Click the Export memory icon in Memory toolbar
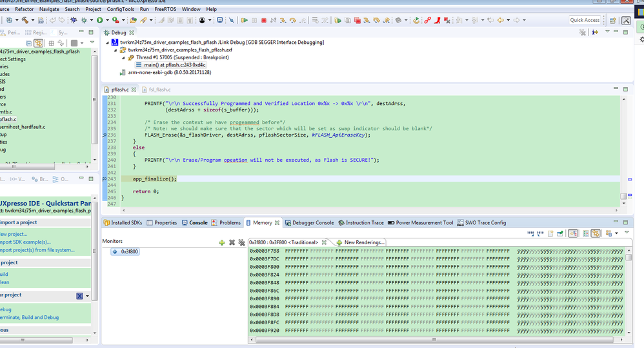The height and width of the screenshot is (348, 644). (x=540, y=233)
